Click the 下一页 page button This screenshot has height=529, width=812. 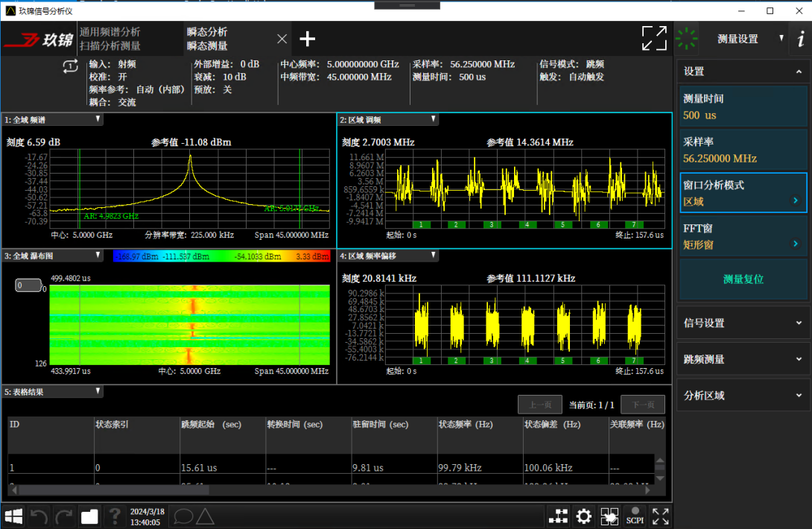tap(643, 405)
